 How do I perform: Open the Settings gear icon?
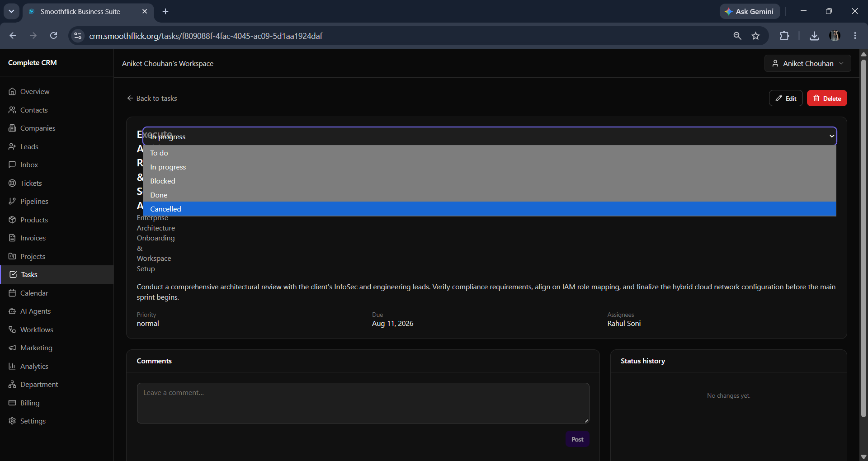tap(12, 421)
